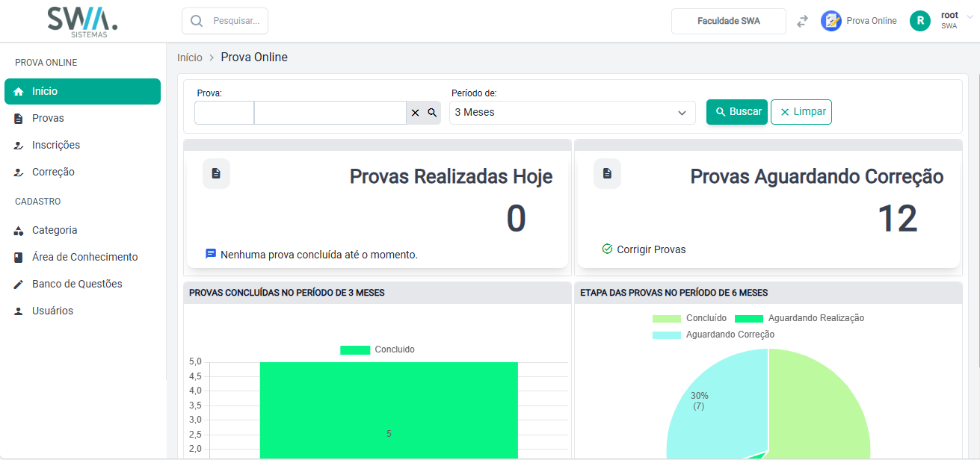
Task: Click the person icon beside Usuários
Action: (x=19, y=311)
